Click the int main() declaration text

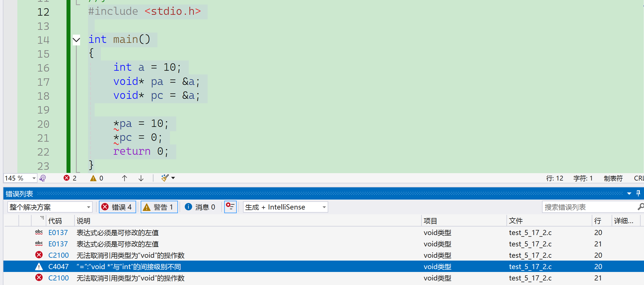click(119, 39)
